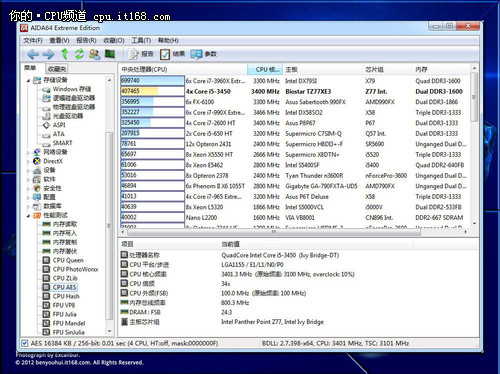This screenshot has height=374, width=500.
Task: Open the 报告 report toolbar button
Action: (141, 54)
